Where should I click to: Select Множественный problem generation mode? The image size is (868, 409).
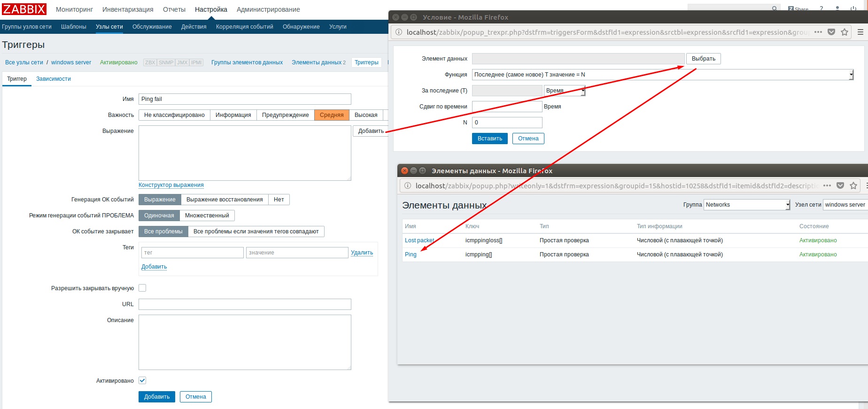click(207, 216)
